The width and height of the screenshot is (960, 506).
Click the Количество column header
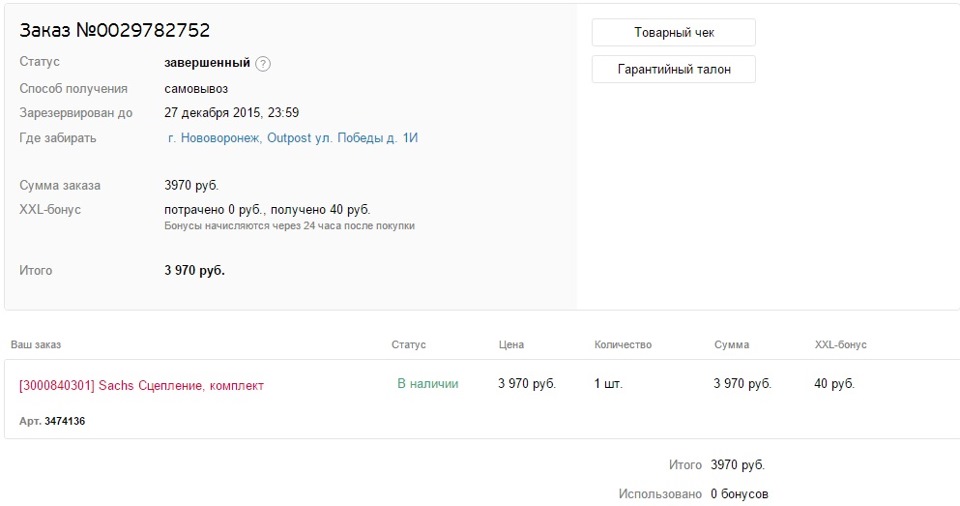(623, 345)
